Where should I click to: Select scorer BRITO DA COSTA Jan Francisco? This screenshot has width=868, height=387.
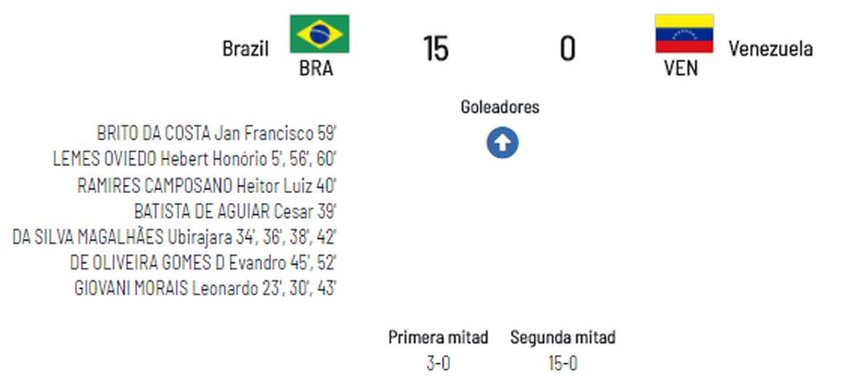click(x=216, y=134)
